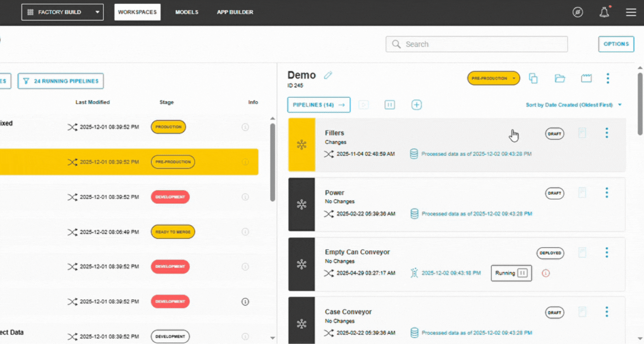Switch to the Models tab

(187, 12)
